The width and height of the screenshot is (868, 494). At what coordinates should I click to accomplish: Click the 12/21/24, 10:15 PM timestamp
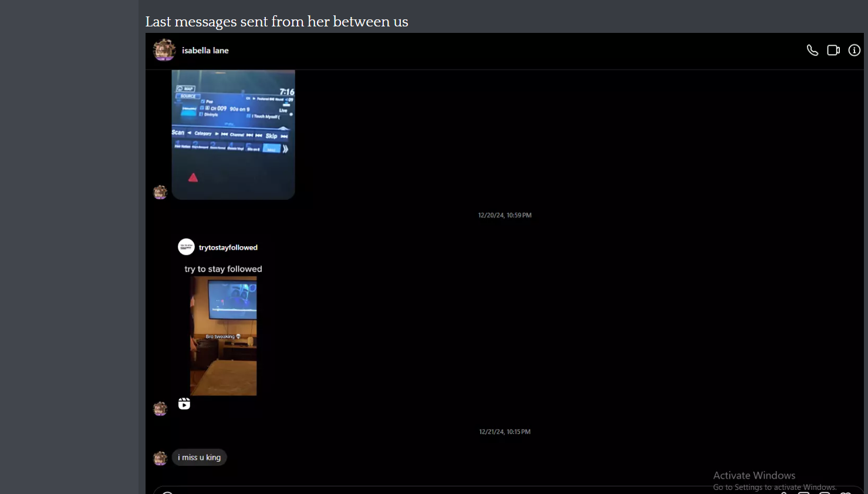click(x=505, y=432)
